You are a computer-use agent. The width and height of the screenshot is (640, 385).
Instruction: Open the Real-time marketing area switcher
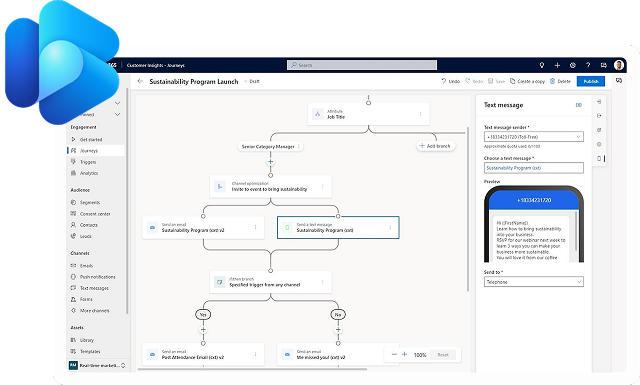97,365
